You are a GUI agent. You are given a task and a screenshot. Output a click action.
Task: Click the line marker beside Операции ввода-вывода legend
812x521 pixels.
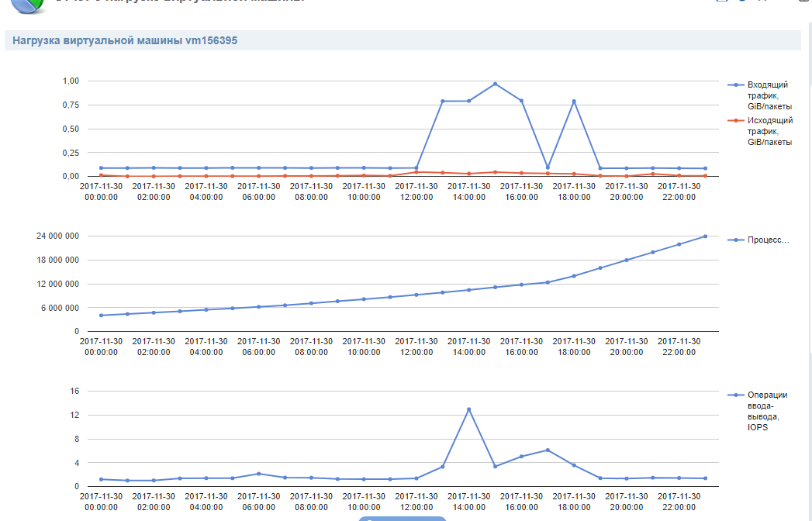[x=735, y=395]
